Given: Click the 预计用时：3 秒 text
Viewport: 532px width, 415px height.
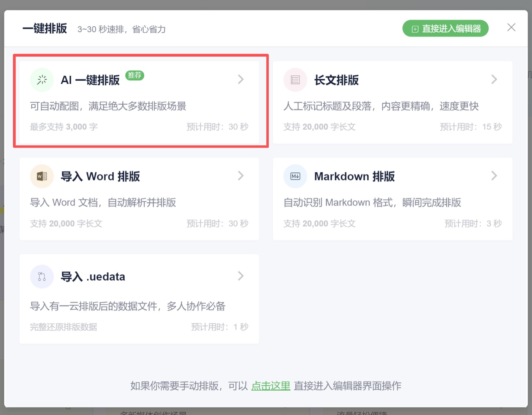Looking at the screenshot, I should (473, 224).
